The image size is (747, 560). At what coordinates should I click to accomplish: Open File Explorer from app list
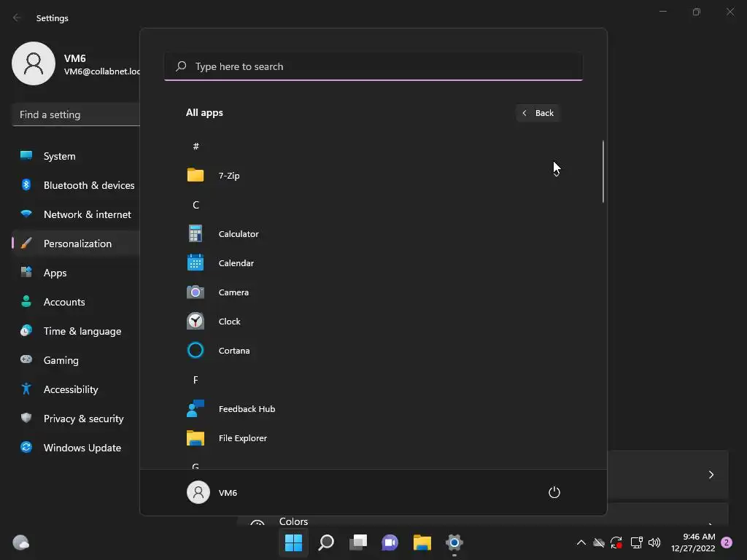373,438
